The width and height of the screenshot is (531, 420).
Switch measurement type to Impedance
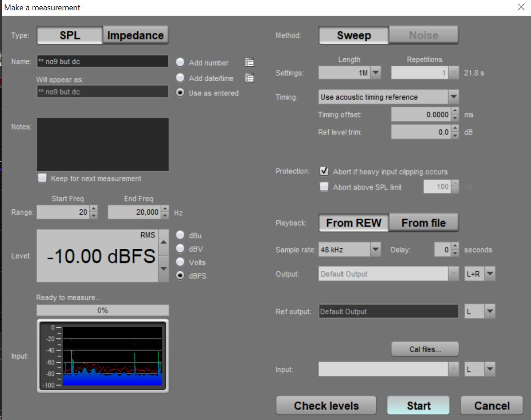(135, 35)
